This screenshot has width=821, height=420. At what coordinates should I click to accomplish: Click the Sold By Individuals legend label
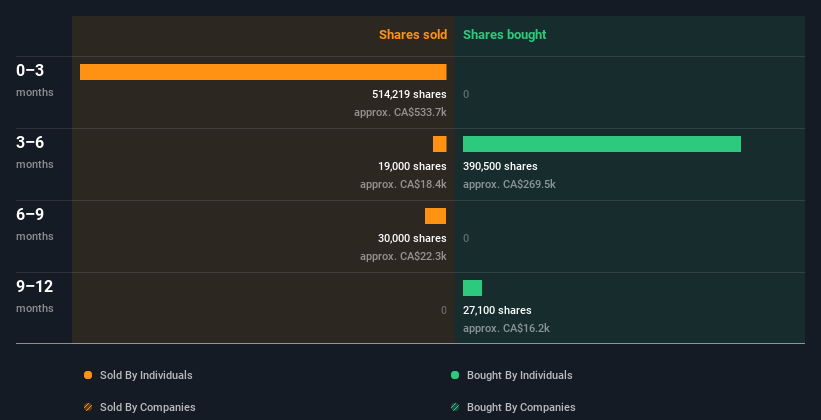(146, 375)
